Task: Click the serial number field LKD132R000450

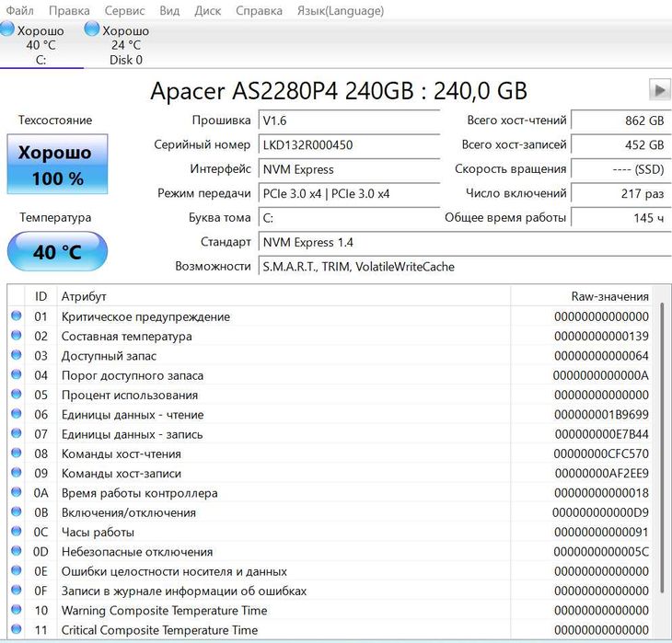Action: click(349, 144)
